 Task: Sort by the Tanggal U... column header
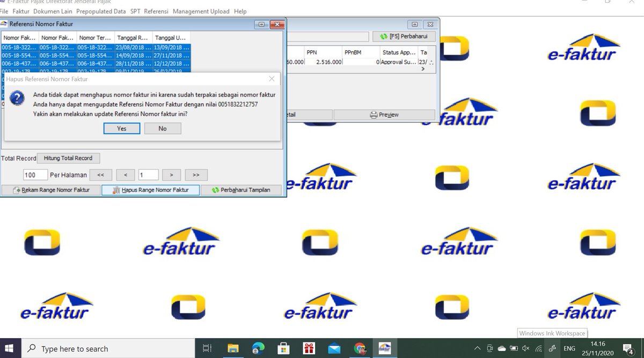[x=171, y=38]
